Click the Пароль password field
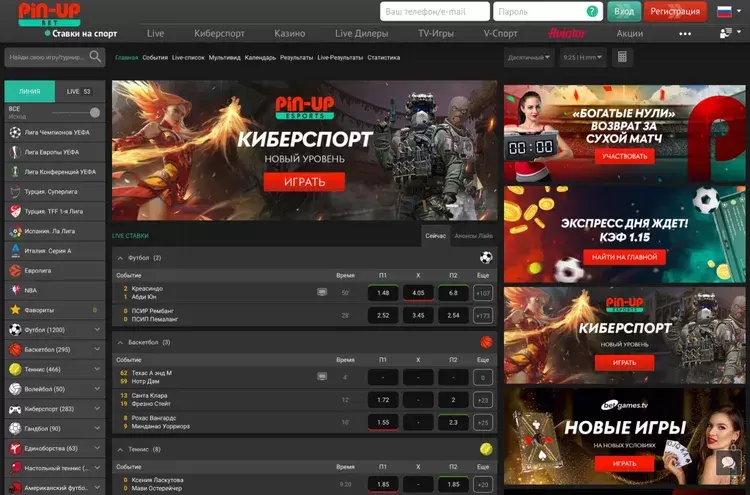Viewport: 750px width, 495px height. tap(548, 11)
